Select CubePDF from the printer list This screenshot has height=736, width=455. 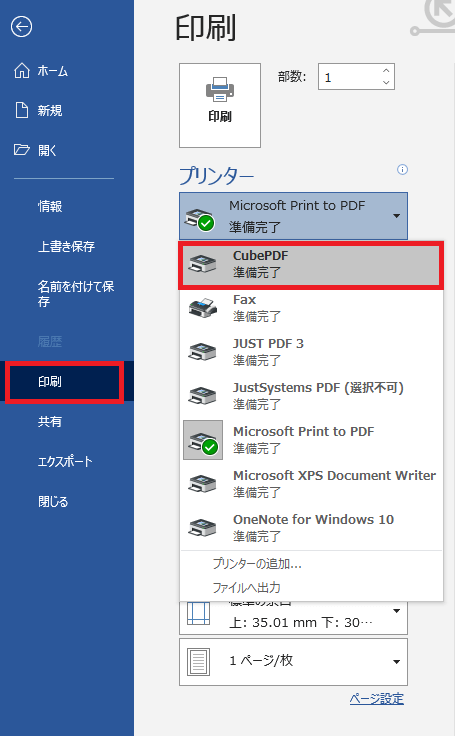pyautogui.click(x=311, y=264)
